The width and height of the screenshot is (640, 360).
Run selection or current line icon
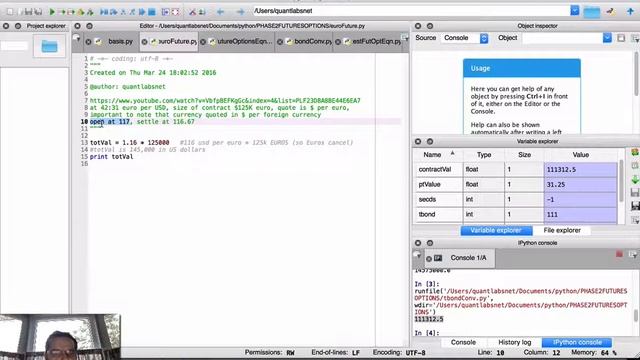point(81,12)
